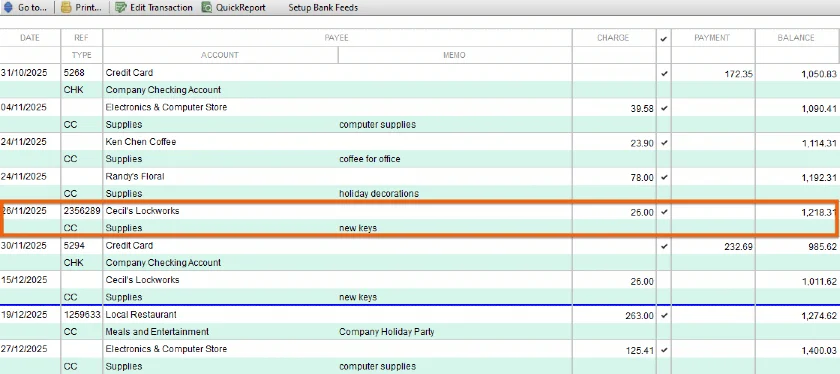Select reference 5294

pyautogui.click(x=74, y=245)
